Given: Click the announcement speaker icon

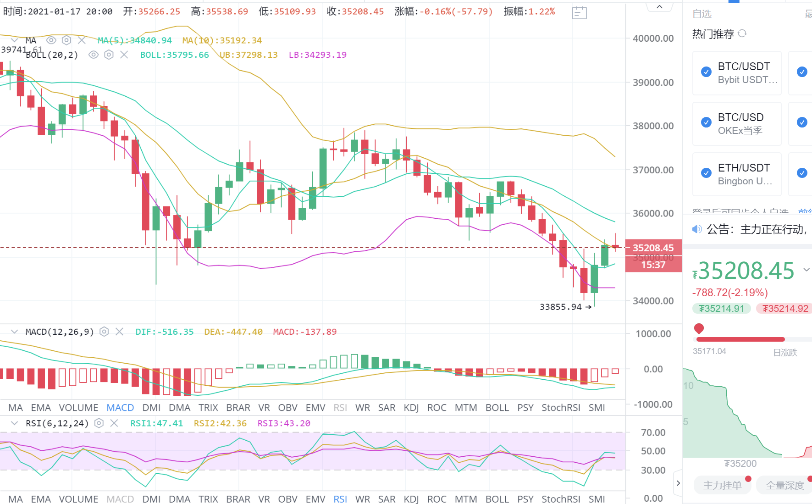Looking at the screenshot, I should tap(697, 229).
